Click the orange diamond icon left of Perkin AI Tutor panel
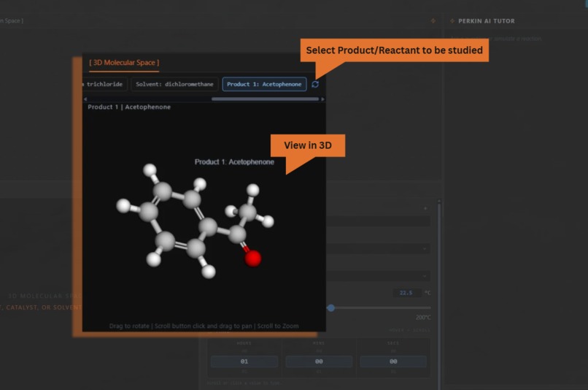Viewport: 588px width, 390px height. click(x=433, y=21)
